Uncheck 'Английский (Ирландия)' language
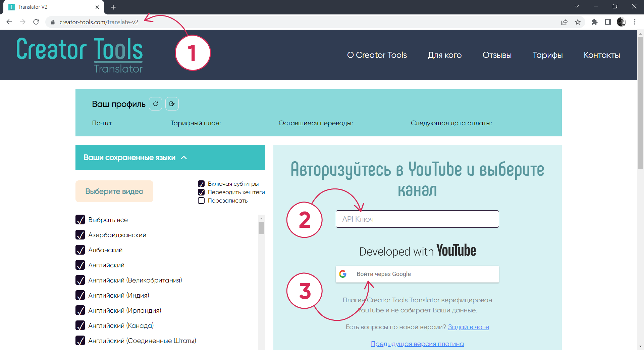 [x=80, y=310]
